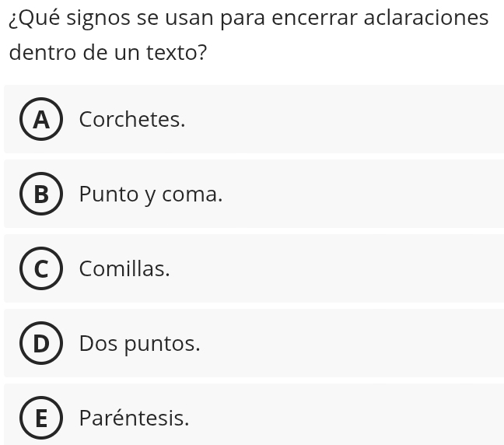Select the circled B option marker
The height and width of the screenshot is (445, 504).
click(41, 194)
